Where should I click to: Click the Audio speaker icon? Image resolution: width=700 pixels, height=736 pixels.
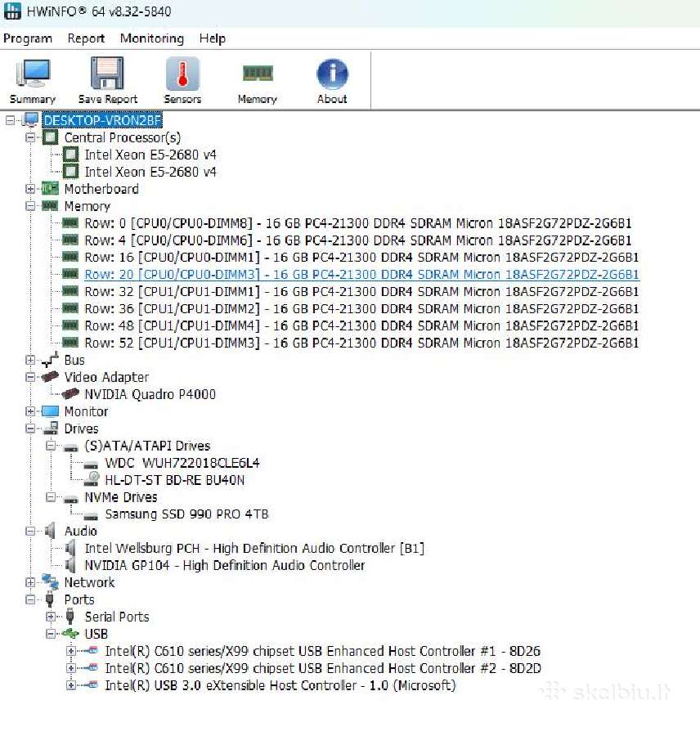(50, 531)
